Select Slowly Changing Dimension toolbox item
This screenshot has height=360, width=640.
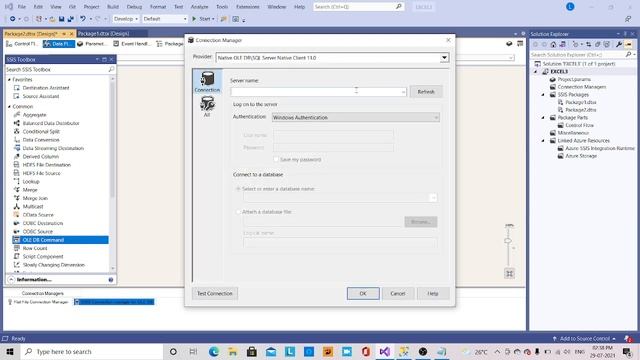53,265
